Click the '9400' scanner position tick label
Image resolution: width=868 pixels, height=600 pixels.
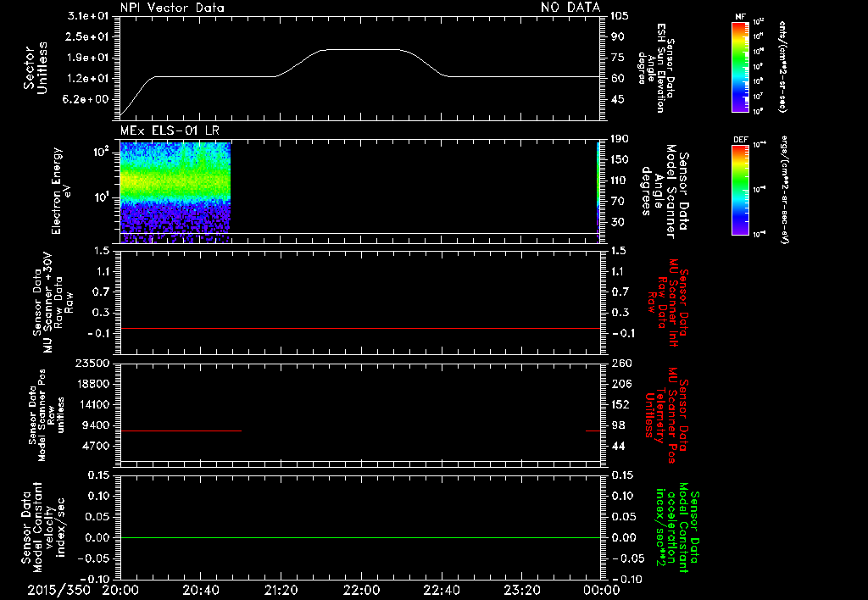point(95,425)
